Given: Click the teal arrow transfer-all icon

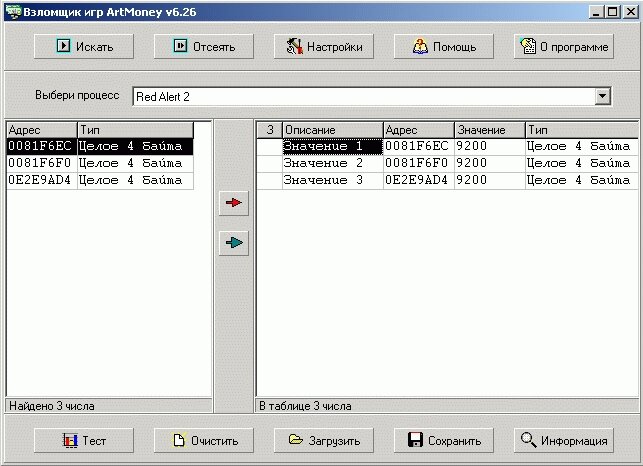Looking at the screenshot, I should click(x=234, y=243).
